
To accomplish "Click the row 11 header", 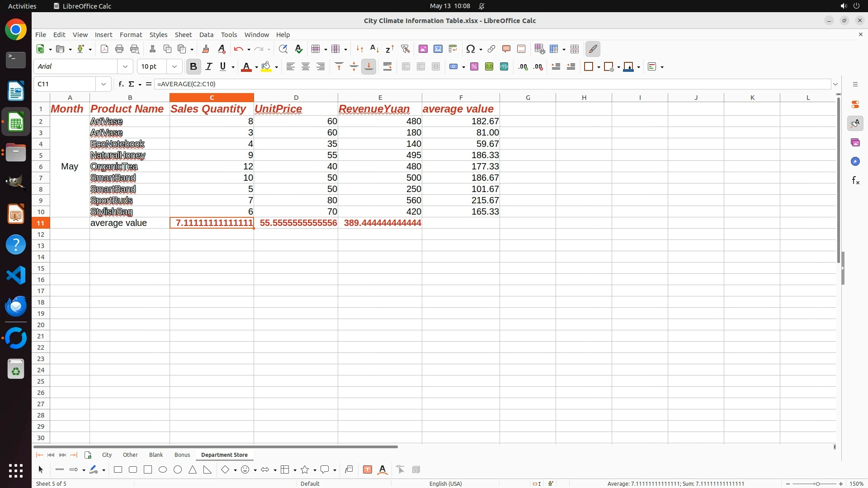I will tap(41, 223).
